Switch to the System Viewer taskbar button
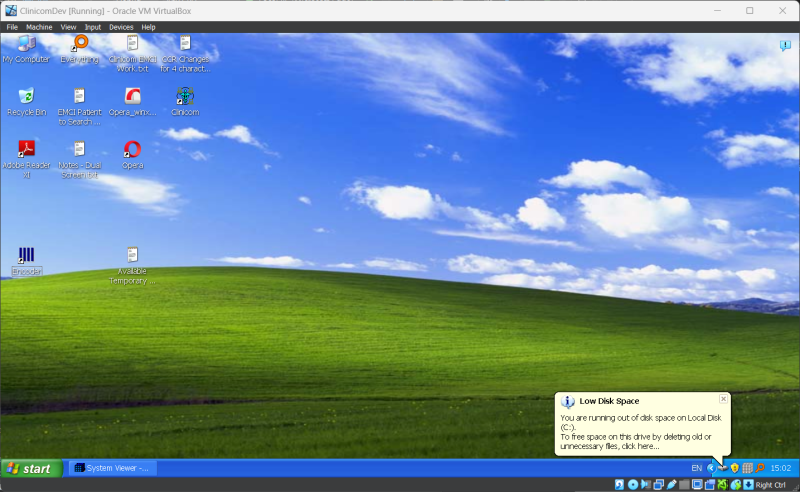800x492 pixels. point(112,468)
